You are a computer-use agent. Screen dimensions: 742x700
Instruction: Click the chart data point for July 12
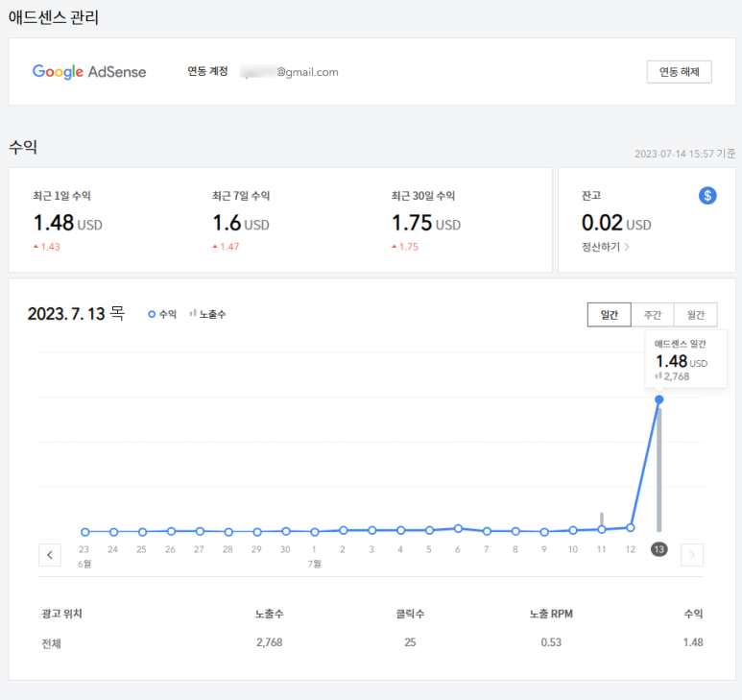click(631, 527)
